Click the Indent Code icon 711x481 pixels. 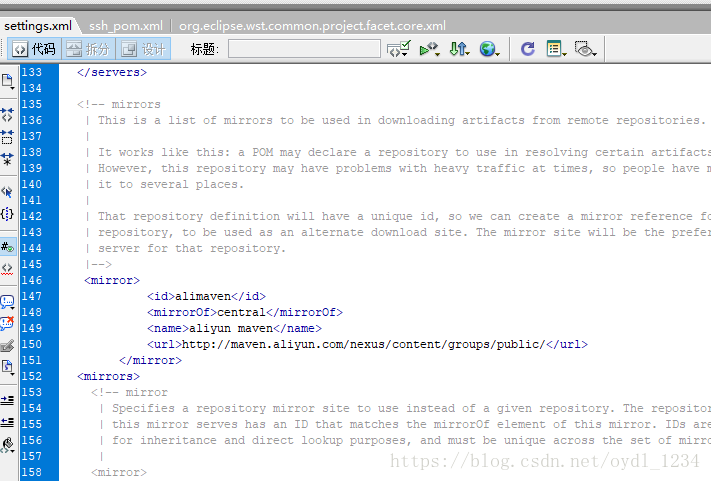[x=7, y=400]
